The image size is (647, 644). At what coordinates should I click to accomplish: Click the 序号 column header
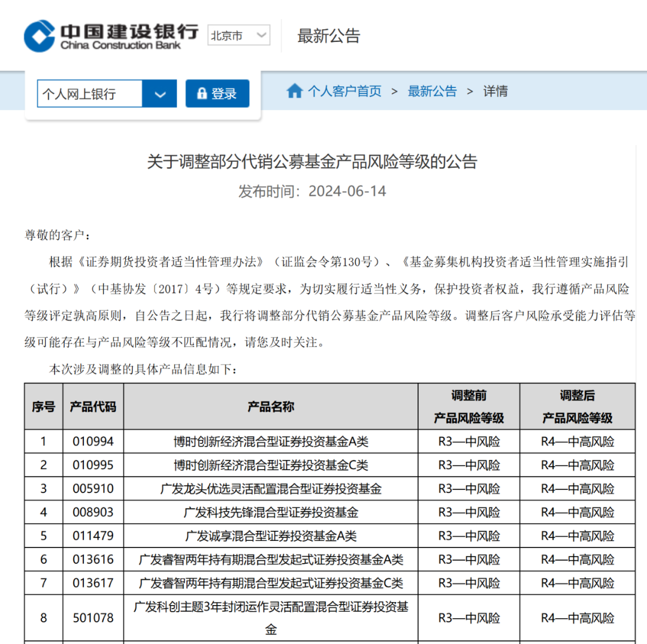click(44, 407)
